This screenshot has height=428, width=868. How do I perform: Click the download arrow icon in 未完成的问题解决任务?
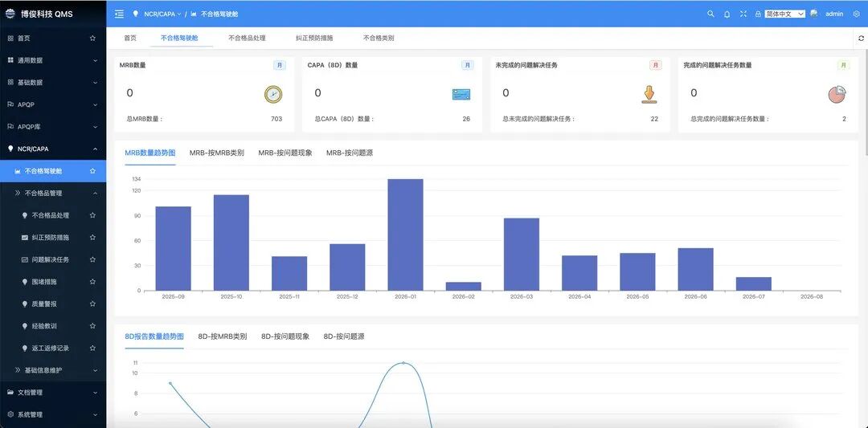(649, 95)
